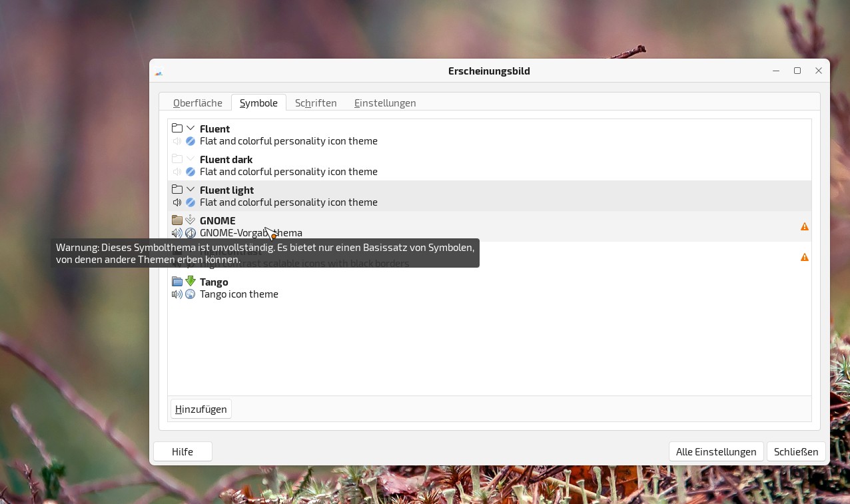Image resolution: width=850 pixels, height=504 pixels.
Task: Click the globe icon beside Tango icon theme
Action: click(x=191, y=294)
